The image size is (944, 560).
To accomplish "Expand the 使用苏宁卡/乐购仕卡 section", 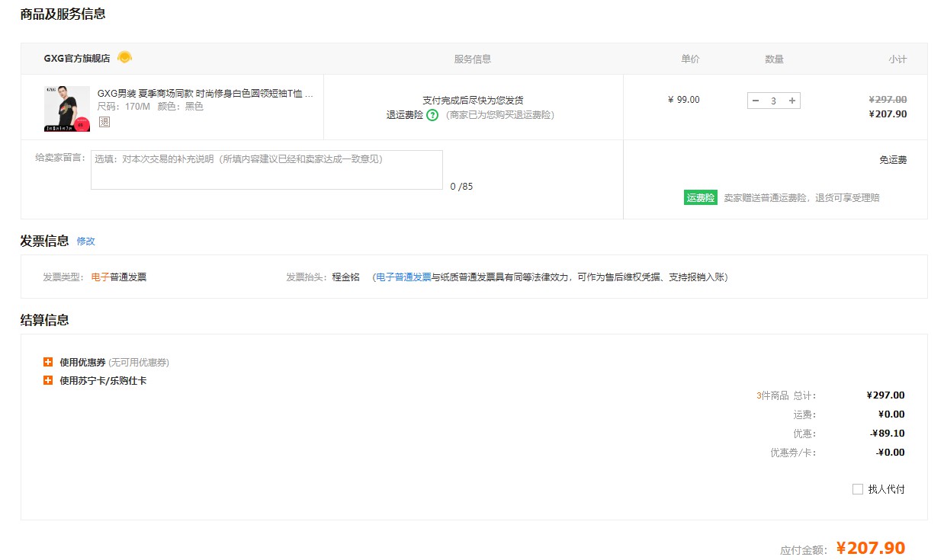I will pyautogui.click(x=48, y=380).
